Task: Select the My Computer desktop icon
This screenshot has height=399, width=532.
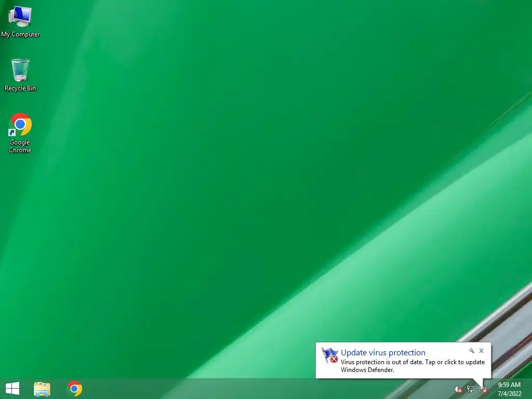Action: (20, 20)
